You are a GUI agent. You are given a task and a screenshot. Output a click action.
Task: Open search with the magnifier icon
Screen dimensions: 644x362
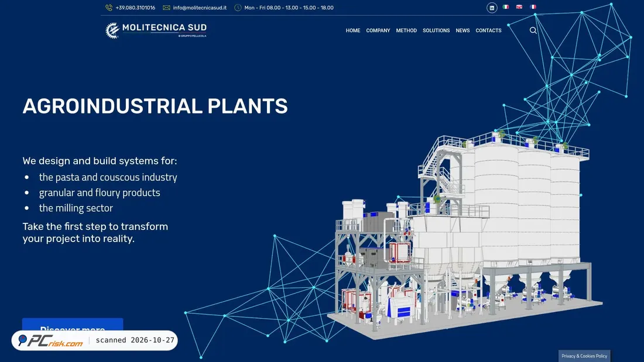(533, 30)
